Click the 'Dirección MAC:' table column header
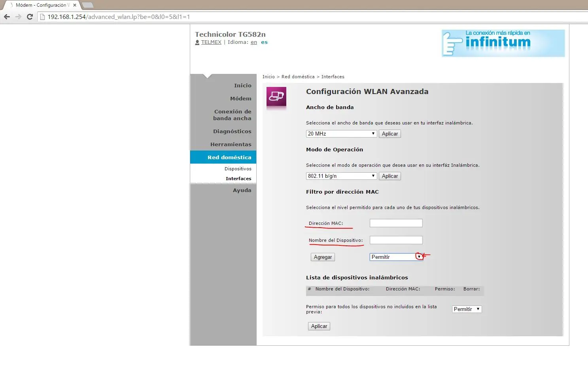The width and height of the screenshot is (588, 375). [x=403, y=289]
